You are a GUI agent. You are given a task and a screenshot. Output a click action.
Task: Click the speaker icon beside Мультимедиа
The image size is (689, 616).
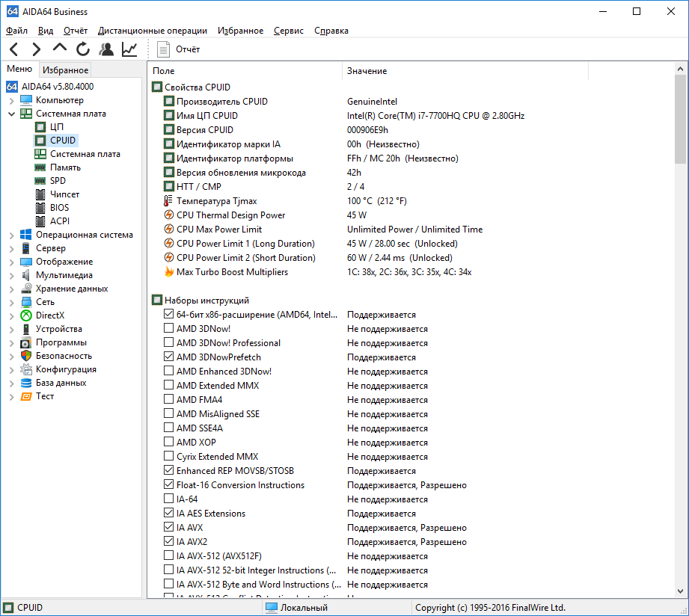(x=26, y=275)
